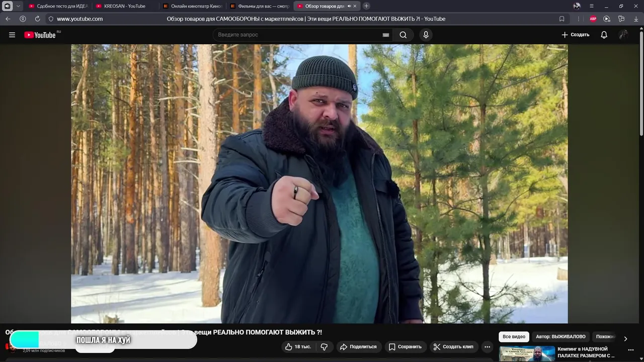The height and width of the screenshot is (362, 644).
Task: Switch to the Сдобное тесто для ИДЕА tab
Action: pyautogui.click(x=59, y=6)
